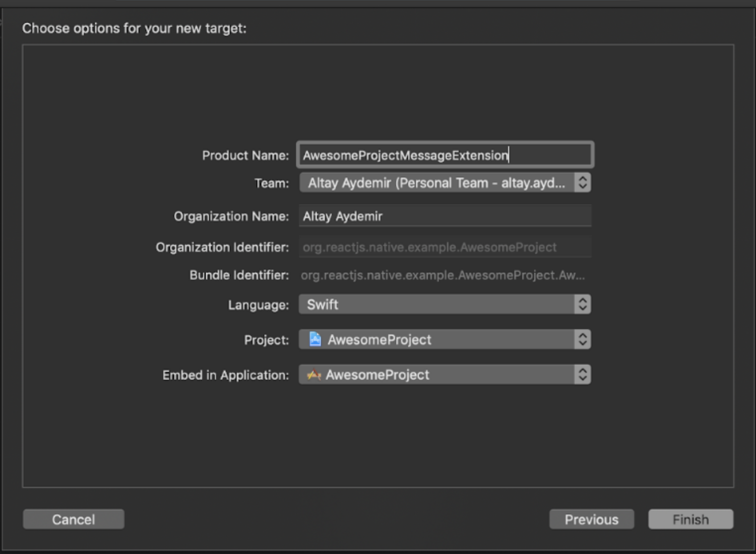The height and width of the screenshot is (554, 756).
Task: Click the app target icon beside AwesomeProject
Action: pos(314,375)
